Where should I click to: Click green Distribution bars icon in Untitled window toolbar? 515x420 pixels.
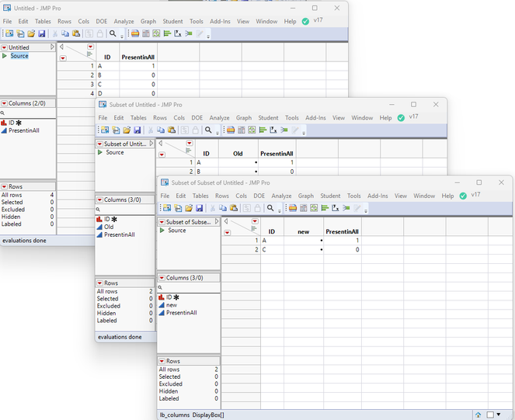point(167,33)
